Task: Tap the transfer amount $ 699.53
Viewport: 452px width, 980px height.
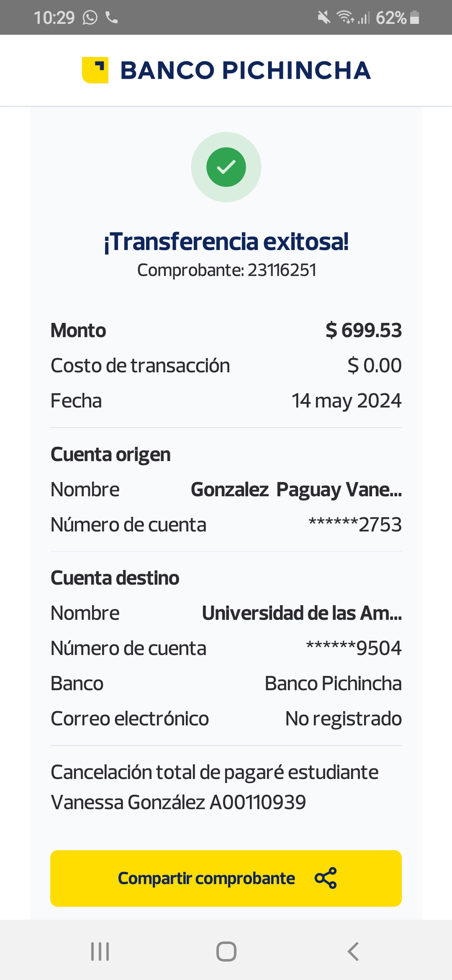Action: click(363, 330)
